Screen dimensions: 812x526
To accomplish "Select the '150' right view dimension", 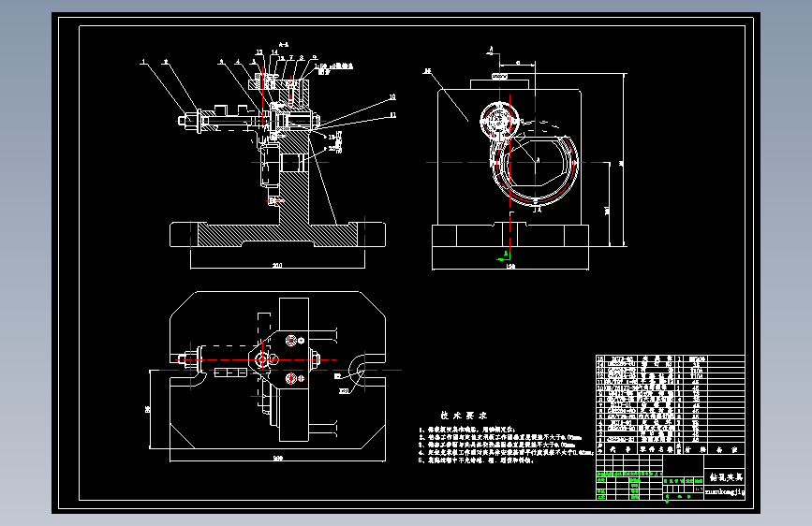I will click(510, 267).
